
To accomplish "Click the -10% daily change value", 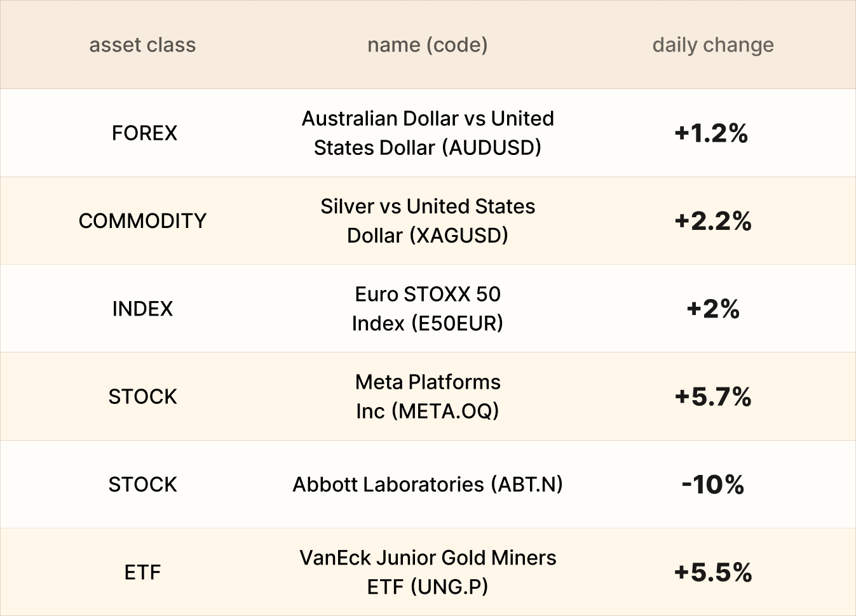I will click(x=712, y=484).
